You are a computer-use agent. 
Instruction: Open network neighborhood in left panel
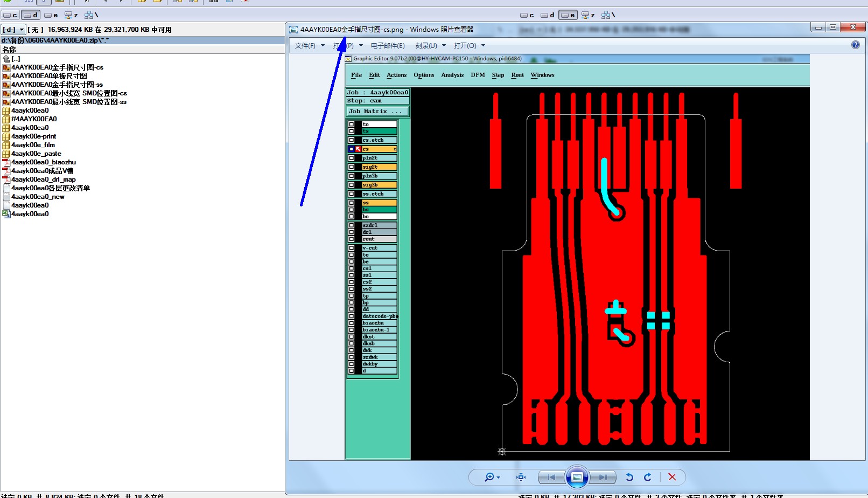(92, 15)
